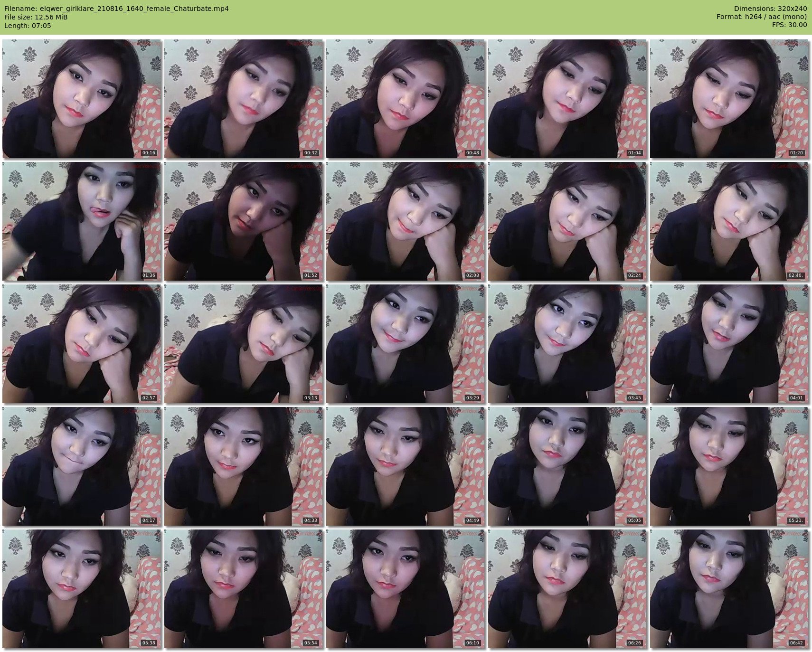Open the frame labeled 04:49
The width and height of the screenshot is (812, 652).
click(x=406, y=466)
